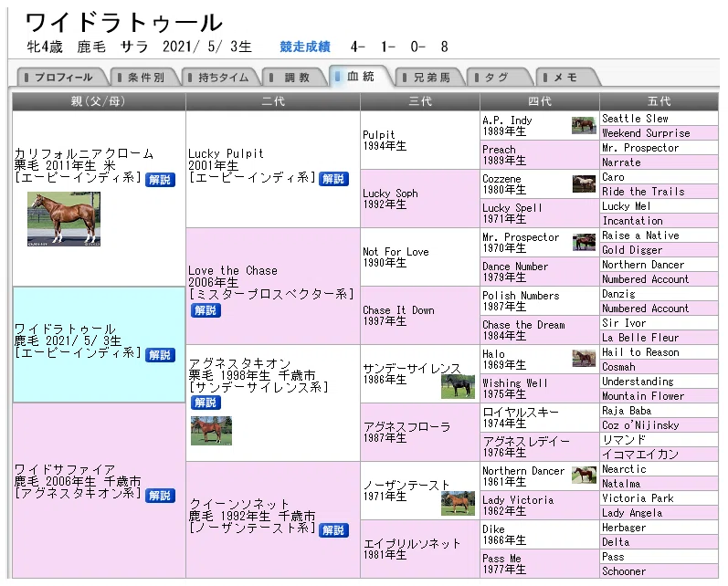Open the Mr. Prospector 1970 thumbnail photo
Viewport: 728px width, 586px height.
coord(584,242)
